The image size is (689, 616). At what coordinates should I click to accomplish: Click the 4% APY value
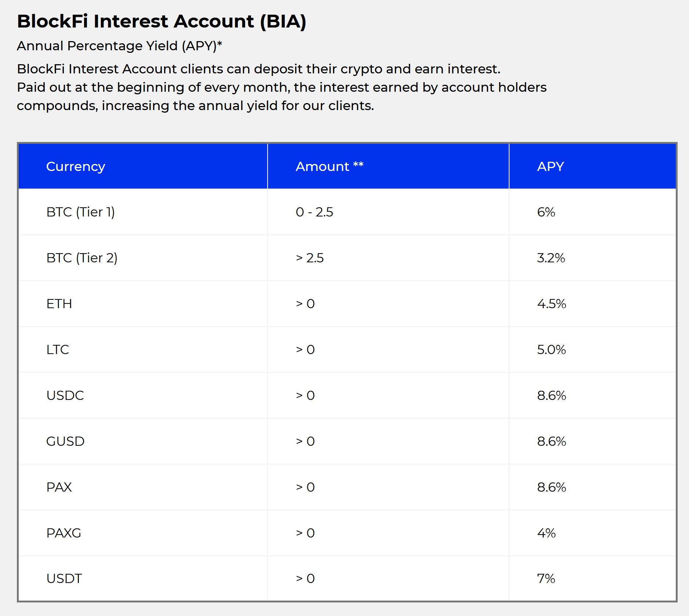(546, 533)
